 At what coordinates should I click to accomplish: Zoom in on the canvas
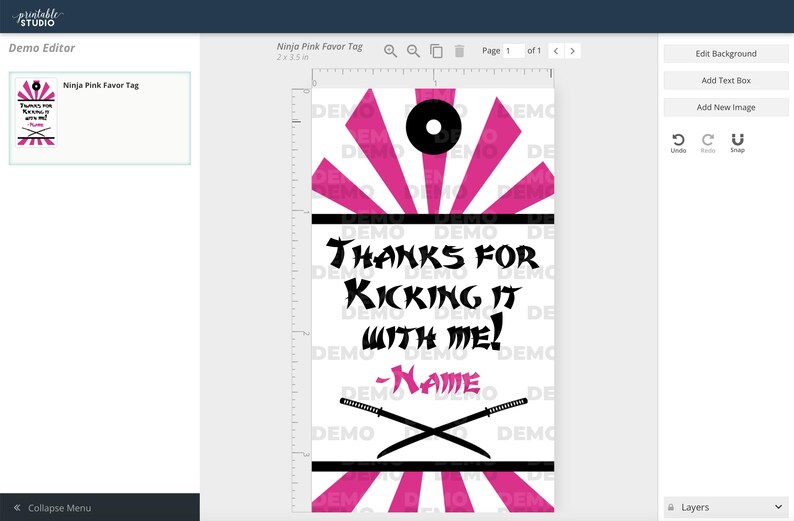point(390,51)
